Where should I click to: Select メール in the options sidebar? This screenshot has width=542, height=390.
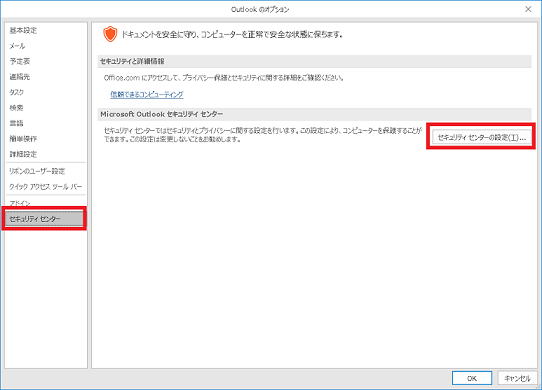click(17, 46)
